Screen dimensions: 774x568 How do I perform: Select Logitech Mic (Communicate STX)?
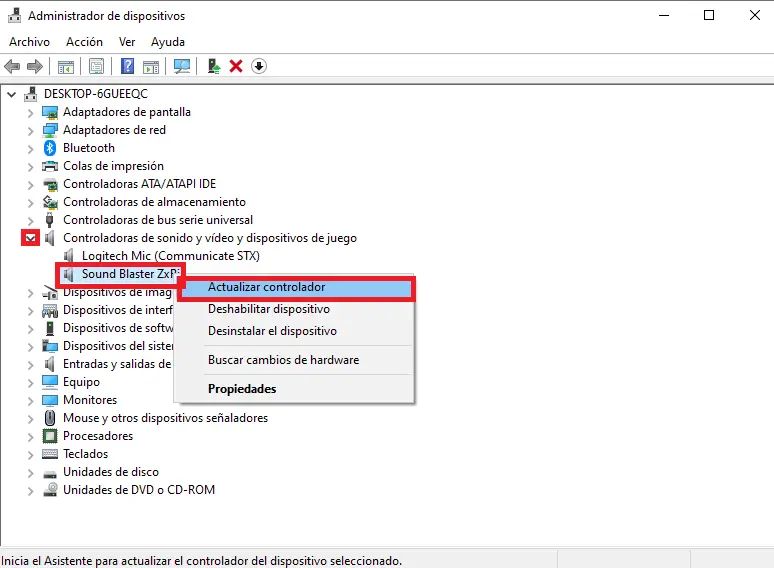(171, 256)
